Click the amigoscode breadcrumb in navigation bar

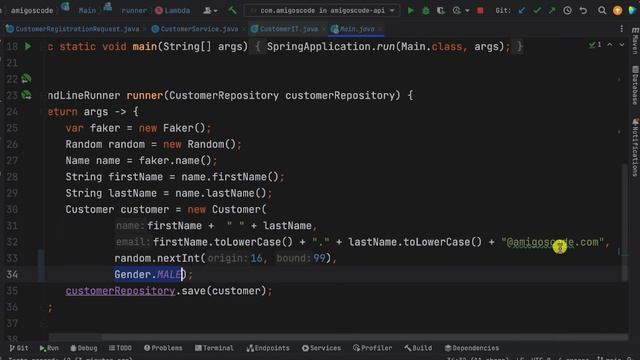(x=32, y=10)
